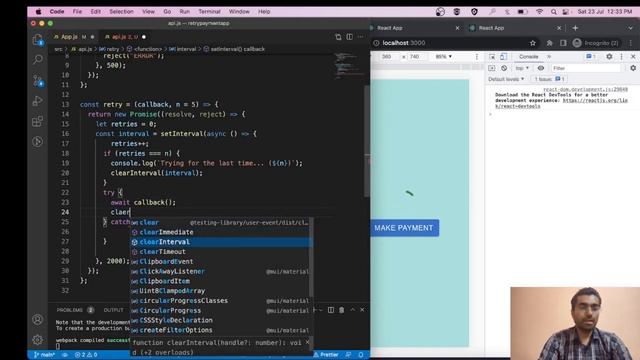The image size is (640, 360).
Task: Open the Source Control view
Action: click(38, 80)
